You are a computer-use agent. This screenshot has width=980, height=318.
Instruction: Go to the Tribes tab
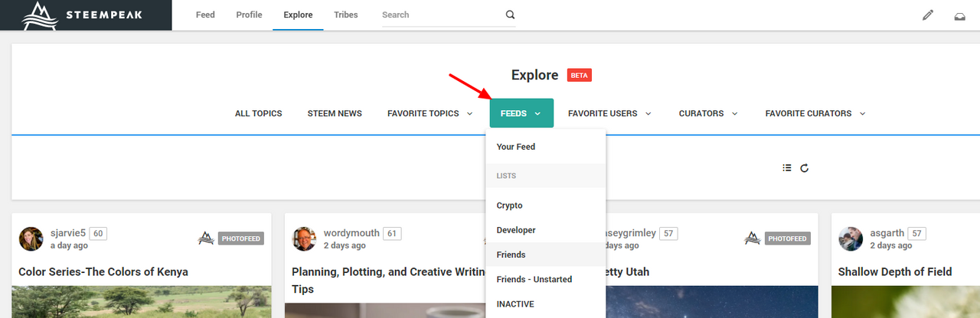click(346, 15)
